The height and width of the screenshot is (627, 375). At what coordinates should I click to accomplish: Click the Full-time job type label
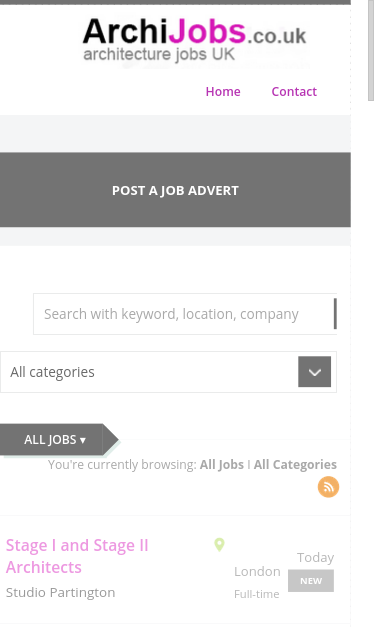(x=257, y=594)
